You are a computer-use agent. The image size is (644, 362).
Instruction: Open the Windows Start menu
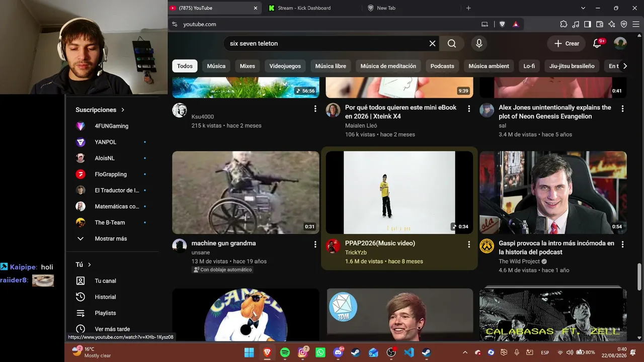pyautogui.click(x=249, y=352)
